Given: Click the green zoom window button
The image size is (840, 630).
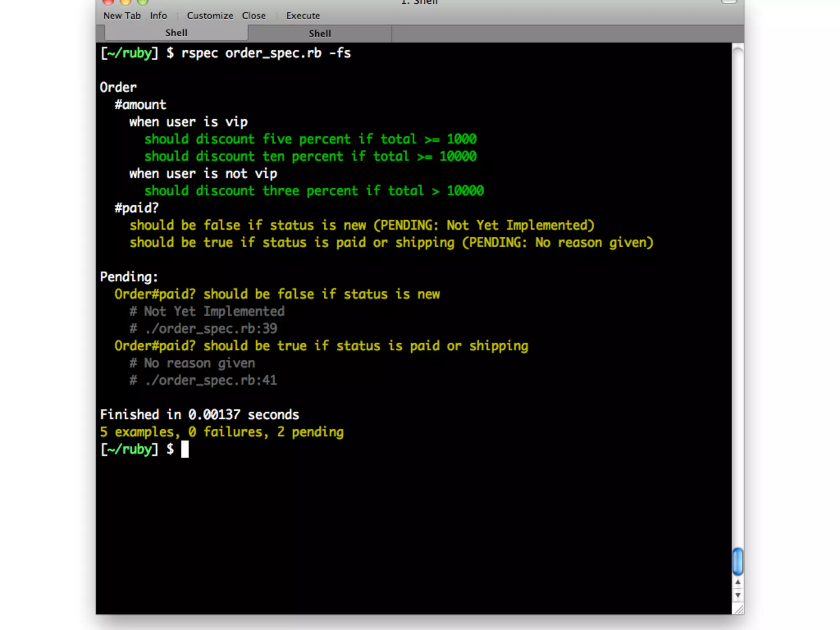Looking at the screenshot, I should [143, 2].
